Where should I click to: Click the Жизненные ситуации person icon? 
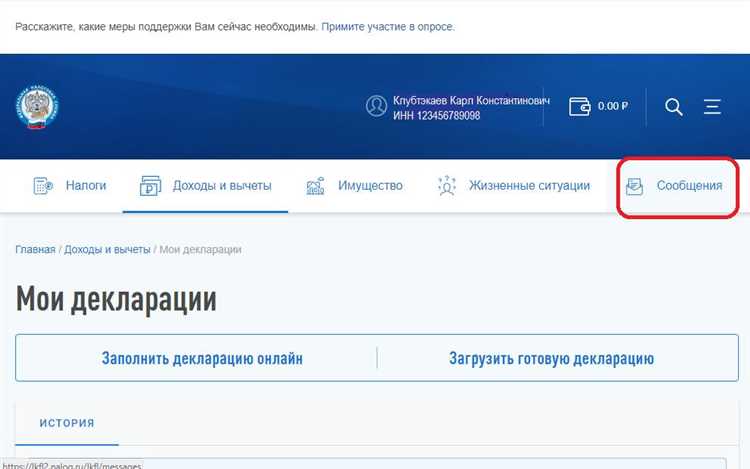[447, 185]
